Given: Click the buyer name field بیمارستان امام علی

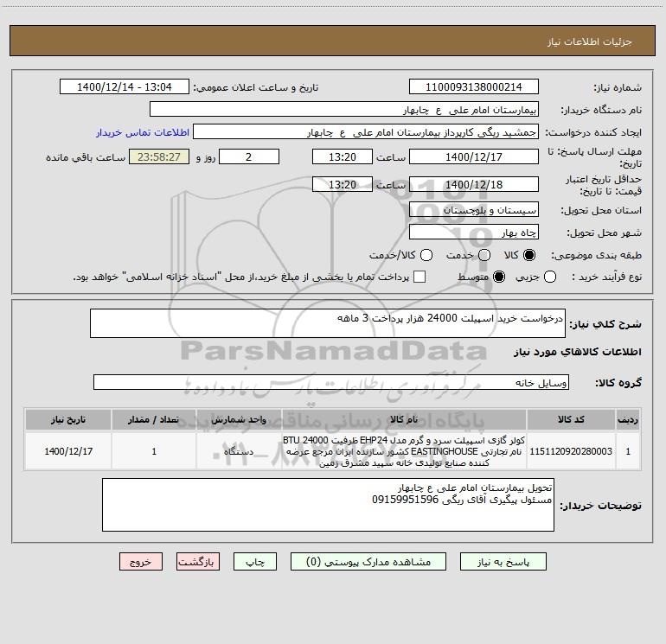Looking at the screenshot, I should [344, 110].
